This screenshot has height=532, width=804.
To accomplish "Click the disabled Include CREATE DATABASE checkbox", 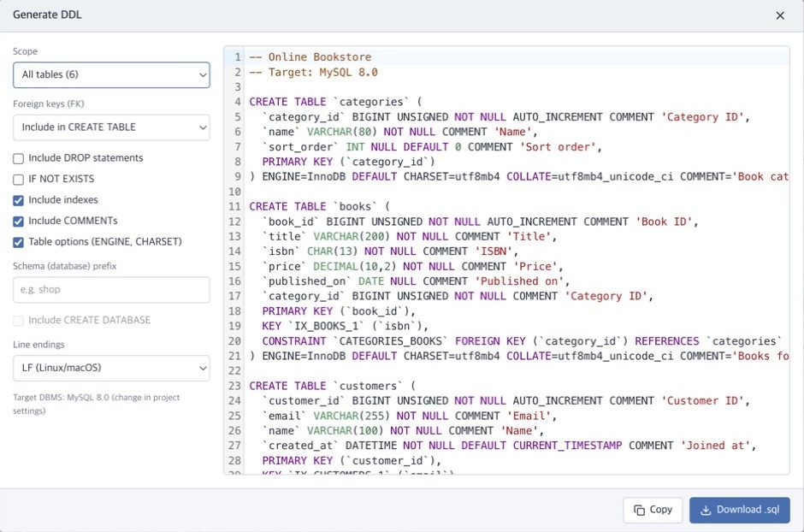I will [19, 321].
